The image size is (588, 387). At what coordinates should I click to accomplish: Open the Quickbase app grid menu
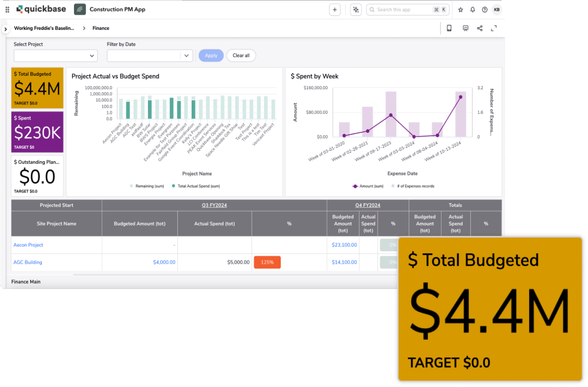tap(7, 9)
